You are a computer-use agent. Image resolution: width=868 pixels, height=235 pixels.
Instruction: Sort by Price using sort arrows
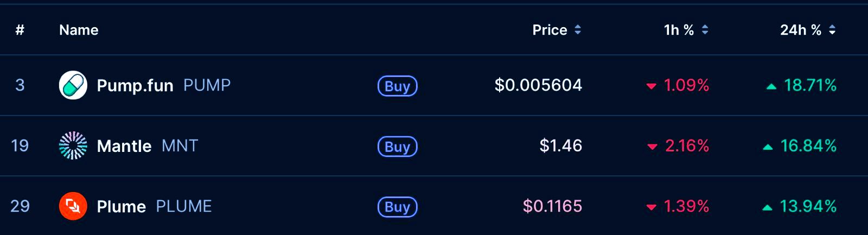(578, 30)
